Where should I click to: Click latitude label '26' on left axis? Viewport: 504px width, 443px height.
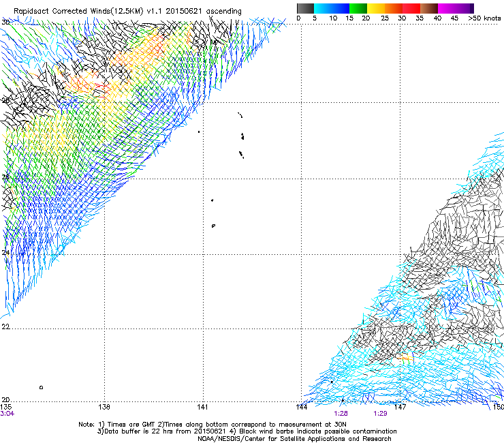pyautogui.click(x=5, y=177)
